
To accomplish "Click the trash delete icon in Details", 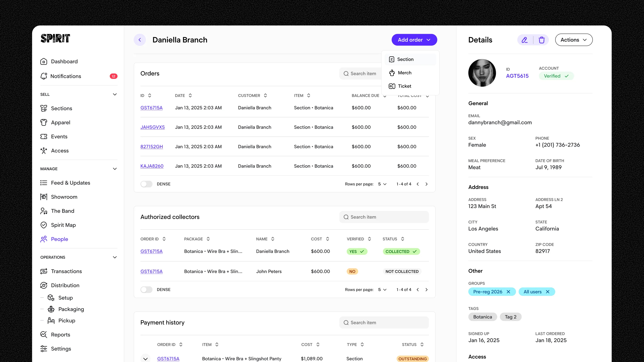I will click(542, 40).
